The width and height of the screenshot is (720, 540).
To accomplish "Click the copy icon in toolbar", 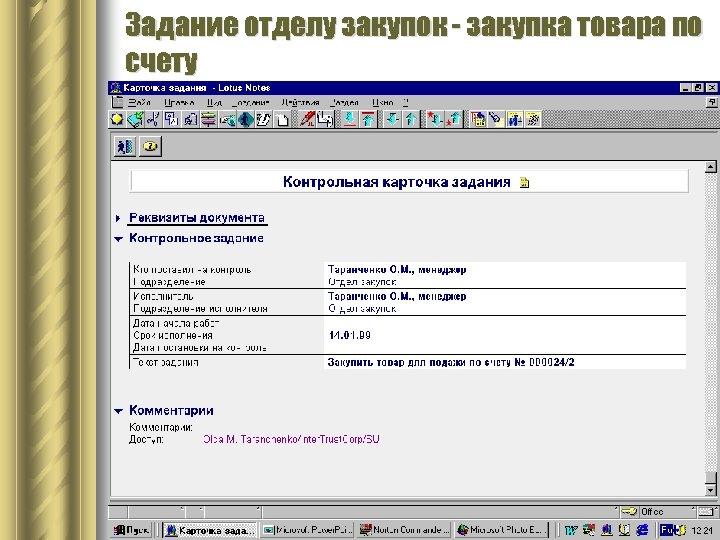I will [x=172, y=119].
